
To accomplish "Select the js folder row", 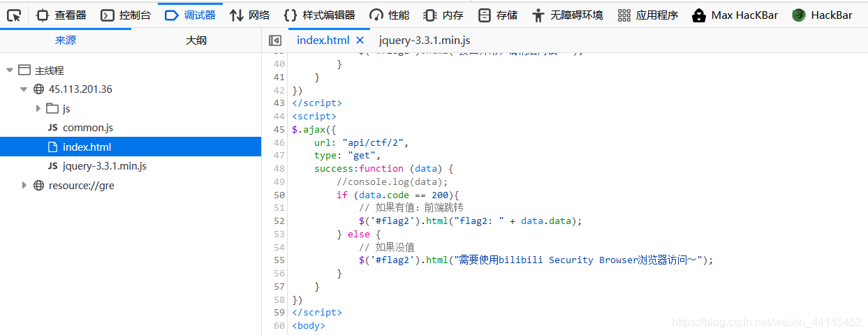I will (131, 108).
